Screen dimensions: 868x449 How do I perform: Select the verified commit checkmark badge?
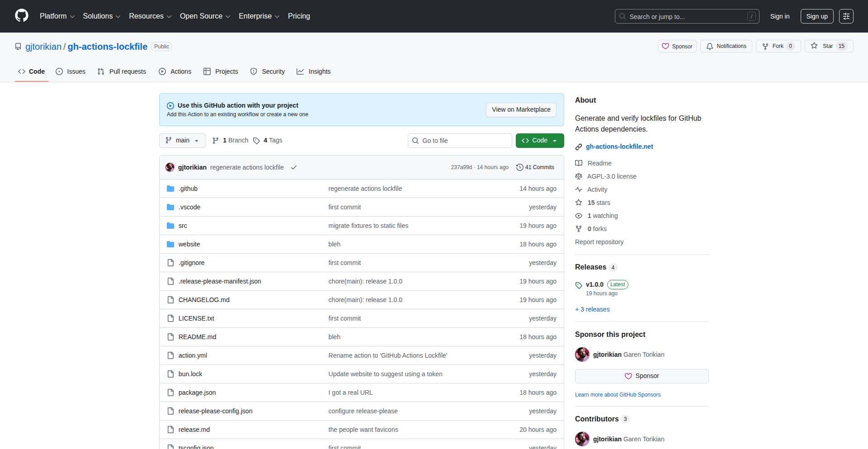(x=294, y=167)
